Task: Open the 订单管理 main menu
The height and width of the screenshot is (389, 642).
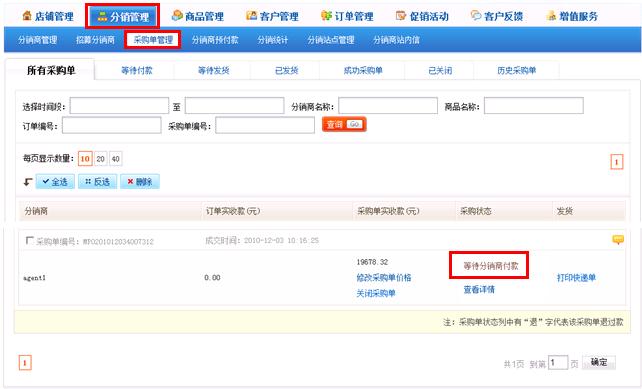Action: 347,16
